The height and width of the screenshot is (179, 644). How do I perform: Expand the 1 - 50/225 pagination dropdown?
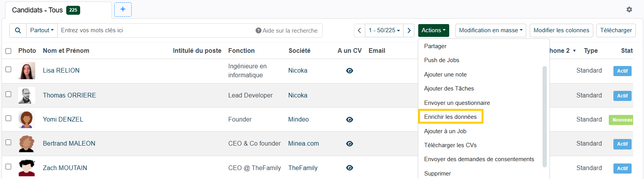click(384, 30)
